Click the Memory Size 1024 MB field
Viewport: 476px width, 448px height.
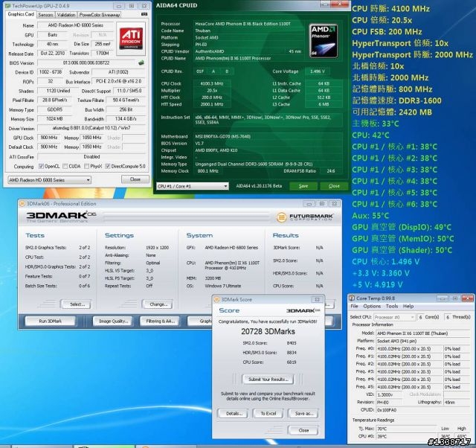(54, 119)
